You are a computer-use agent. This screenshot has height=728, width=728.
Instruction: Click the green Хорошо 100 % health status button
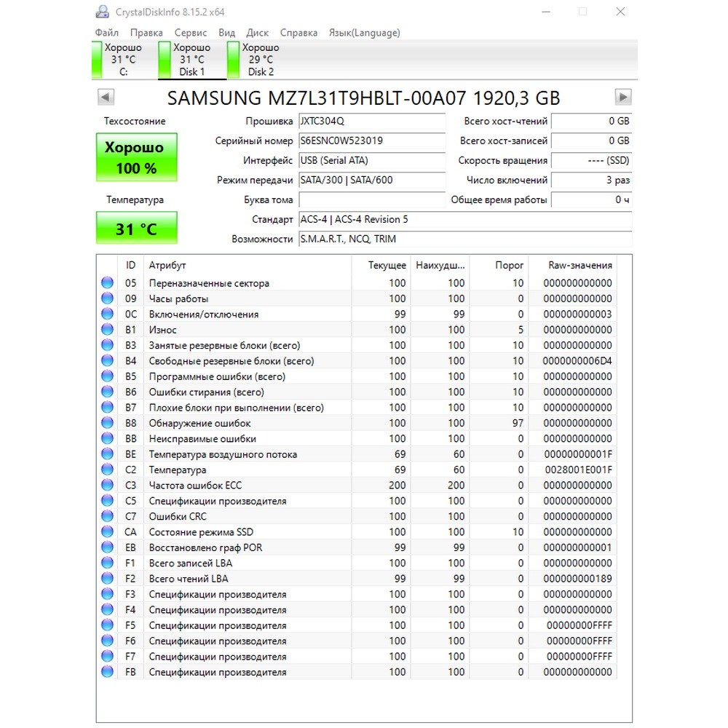[137, 157]
